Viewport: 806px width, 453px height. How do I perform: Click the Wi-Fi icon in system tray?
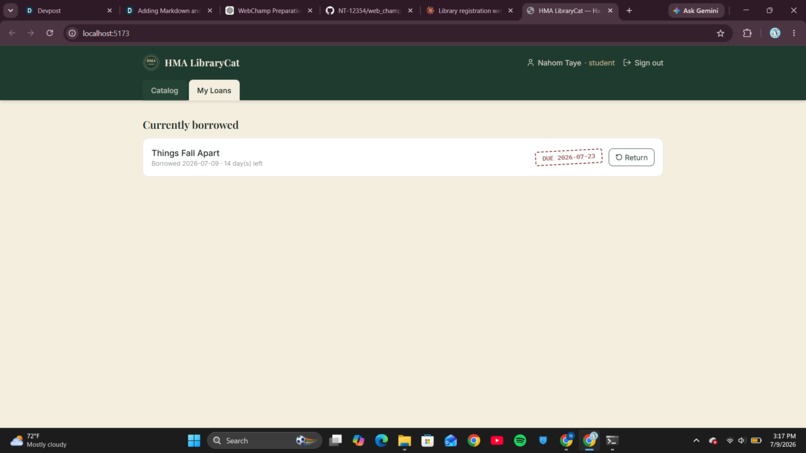[729, 441]
